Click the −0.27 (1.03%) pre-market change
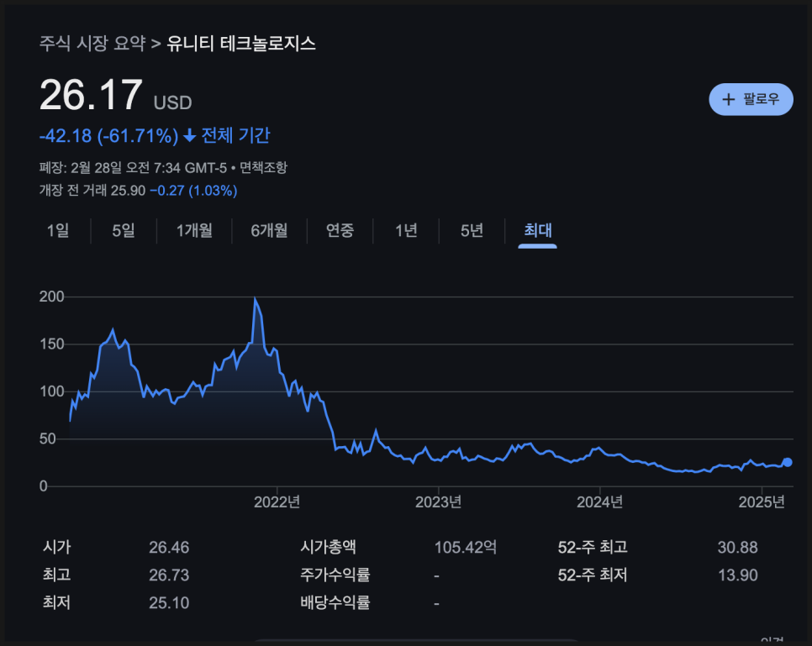The width and height of the screenshot is (812, 646). coord(193,191)
